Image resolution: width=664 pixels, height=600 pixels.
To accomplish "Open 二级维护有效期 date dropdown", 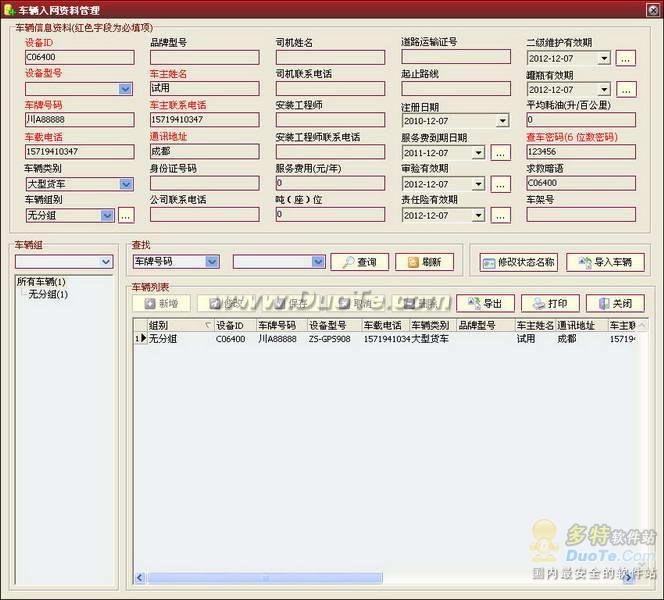I will (x=604, y=58).
